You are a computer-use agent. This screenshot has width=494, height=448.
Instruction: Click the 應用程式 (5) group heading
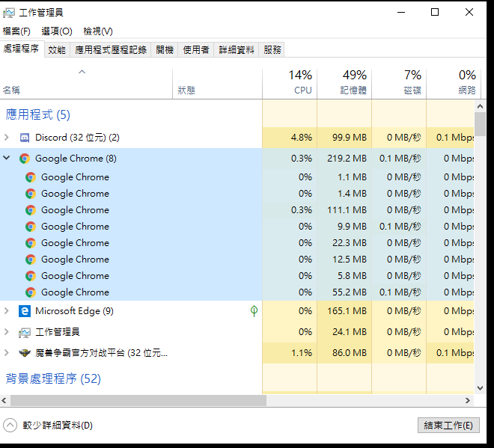click(38, 114)
